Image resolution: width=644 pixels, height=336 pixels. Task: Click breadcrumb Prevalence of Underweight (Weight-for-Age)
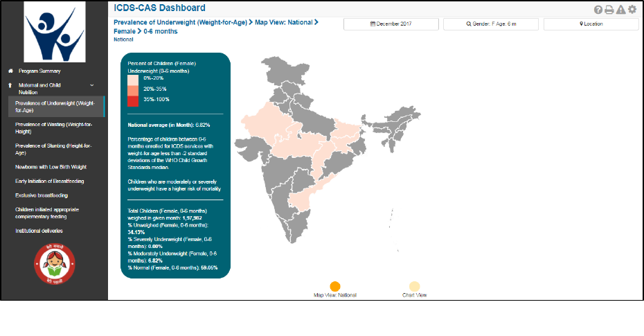180,23
